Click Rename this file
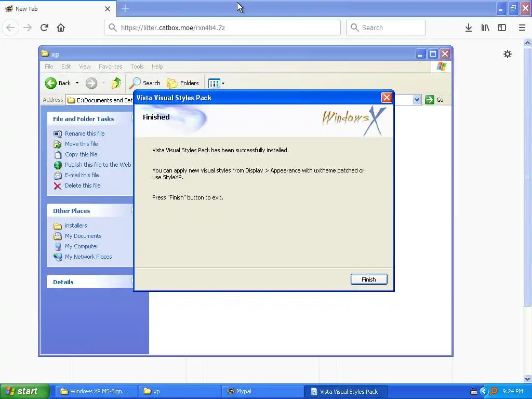This screenshot has height=399, width=532. click(85, 134)
